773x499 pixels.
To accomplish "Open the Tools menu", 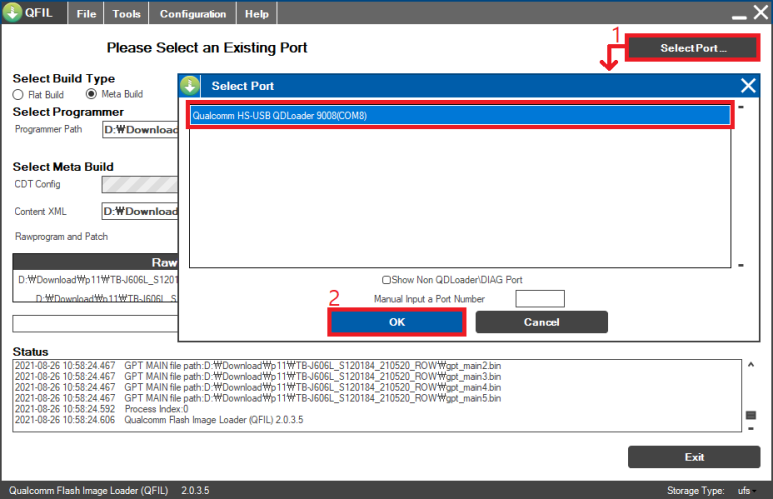I will [126, 14].
